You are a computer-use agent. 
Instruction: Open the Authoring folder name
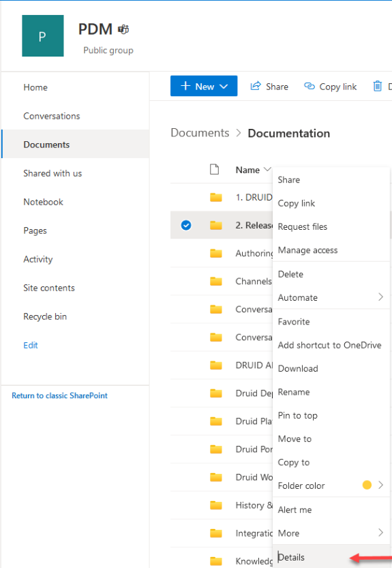pos(254,253)
